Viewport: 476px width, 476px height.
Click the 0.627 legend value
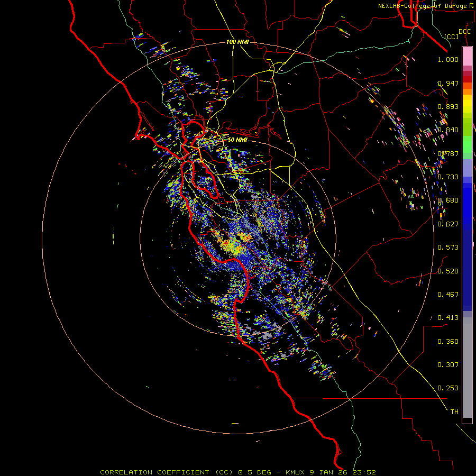[x=448, y=224]
